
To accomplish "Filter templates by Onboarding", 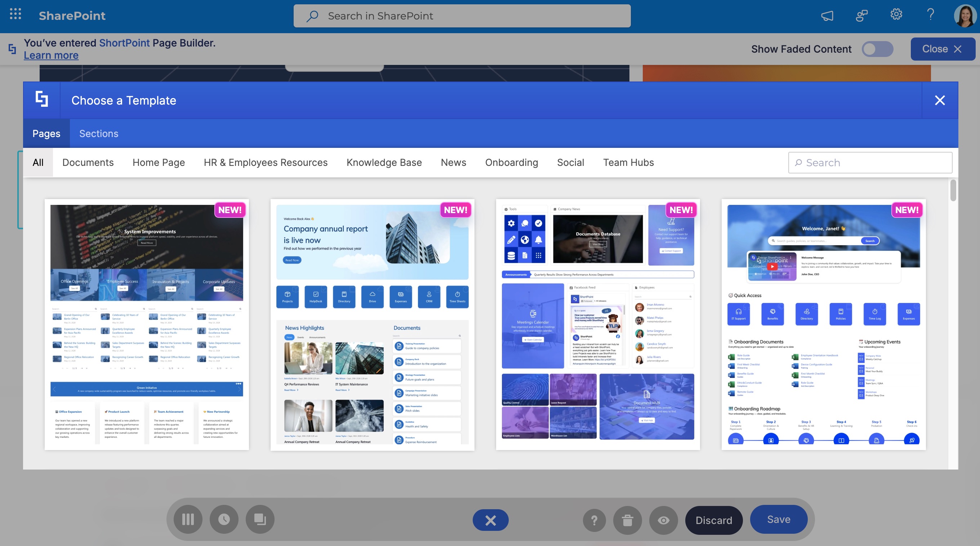I will point(511,163).
